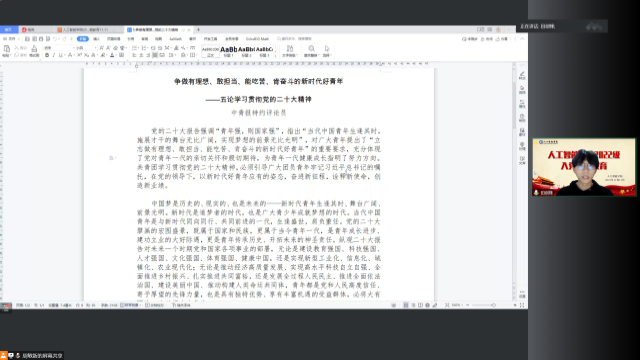The image size is (640, 360).
Task: Click the Format Painter brush icon
Action: (34, 51)
